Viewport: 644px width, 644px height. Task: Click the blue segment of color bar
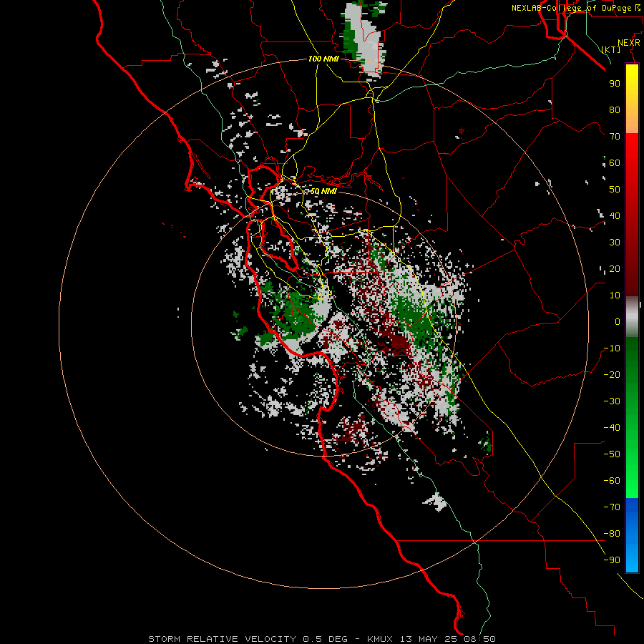pos(632,534)
